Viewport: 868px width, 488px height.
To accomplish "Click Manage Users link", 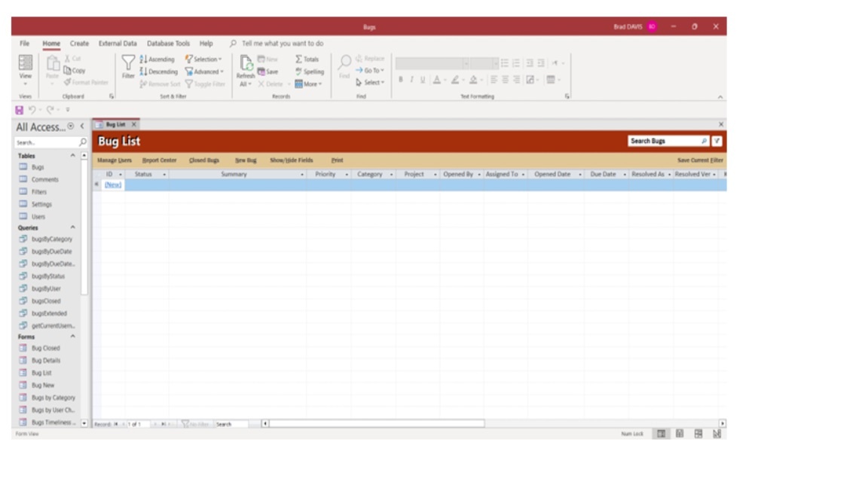I will click(x=115, y=160).
